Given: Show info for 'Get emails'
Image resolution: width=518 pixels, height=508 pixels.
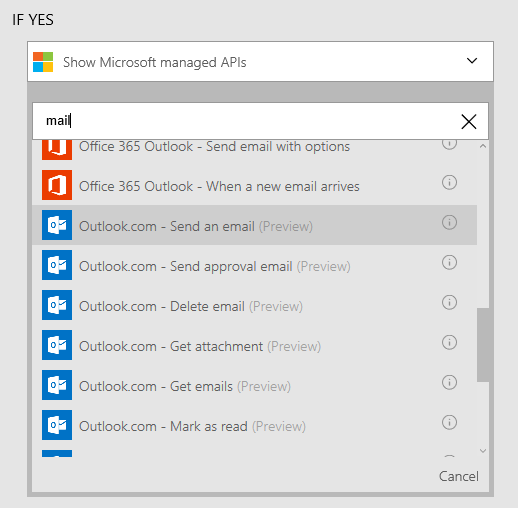Looking at the screenshot, I should [449, 383].
